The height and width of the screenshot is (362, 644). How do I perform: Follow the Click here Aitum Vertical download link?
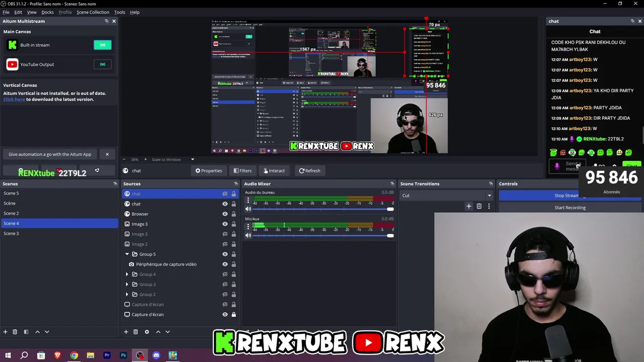coord(14,100)
